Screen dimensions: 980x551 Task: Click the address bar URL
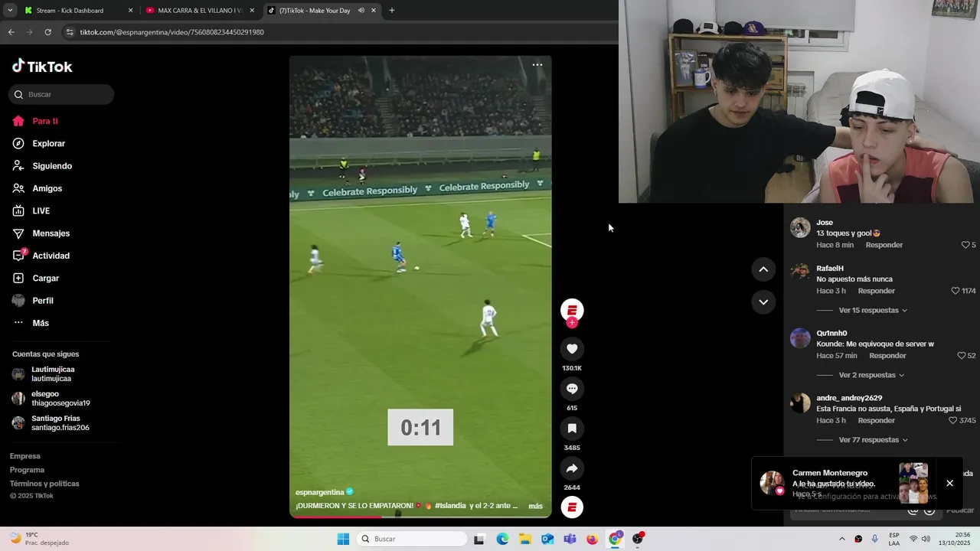pyautogui.click(x=171, y=32)
